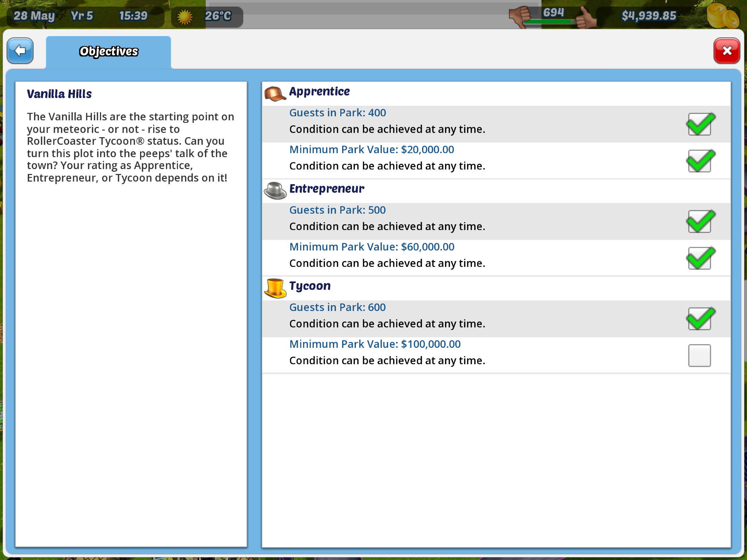Tap 'Guests in Park: 600' objective text
This screenshot has height=560, width=747.
tap(338, 307)
